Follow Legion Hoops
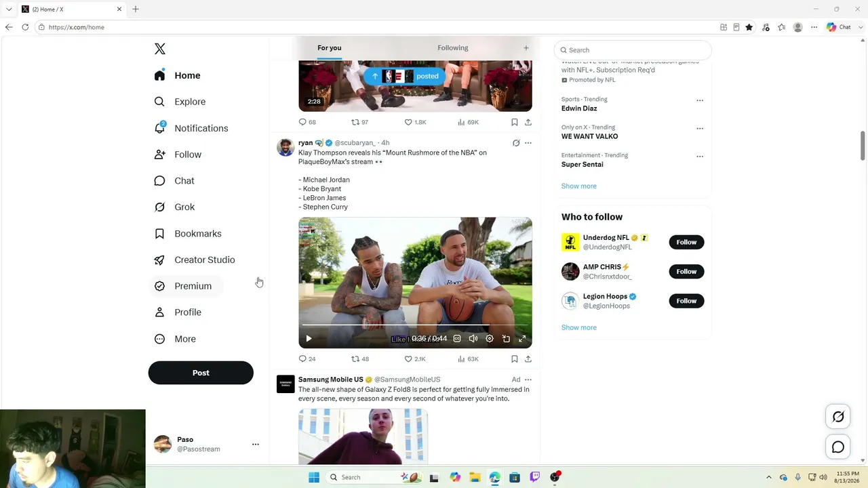Image resolution: width=868 pixels, height=488 pixels. 686,301
